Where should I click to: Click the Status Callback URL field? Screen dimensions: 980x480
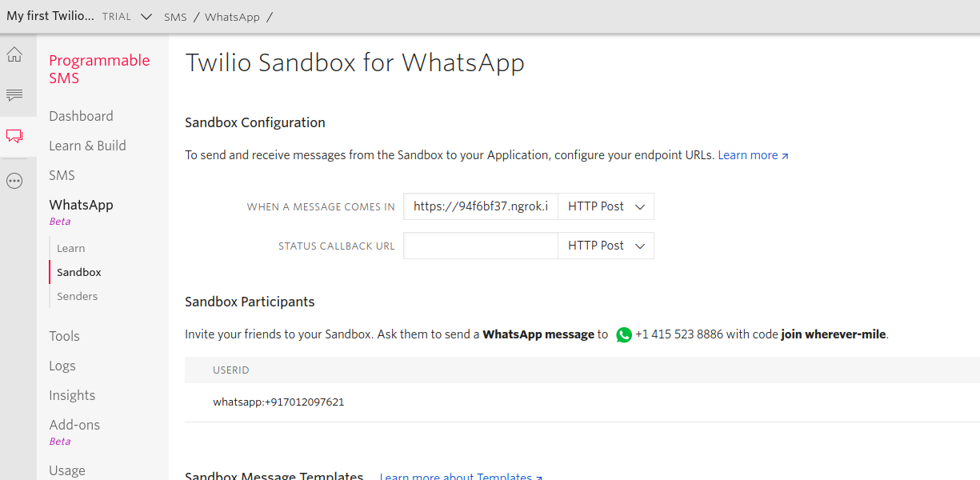pyautogui.click(x=481, y=246)
